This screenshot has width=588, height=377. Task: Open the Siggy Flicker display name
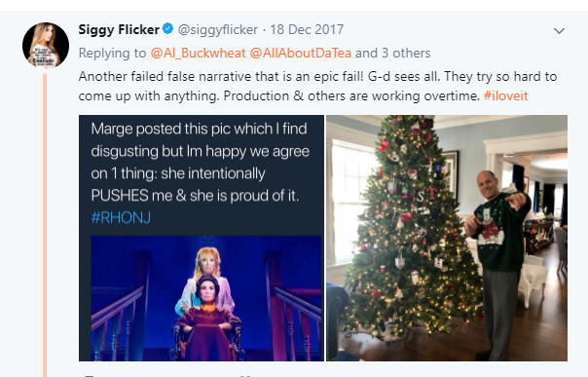(119, 29)
